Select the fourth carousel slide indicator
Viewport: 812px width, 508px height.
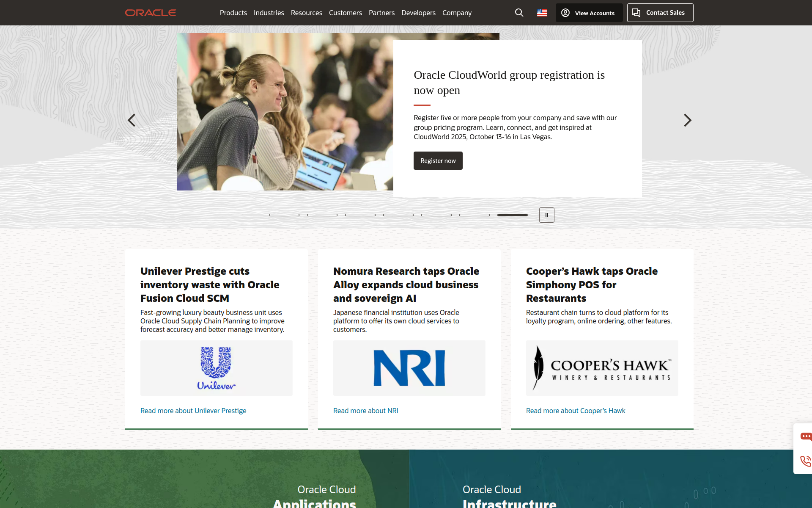tap(398, 215)
